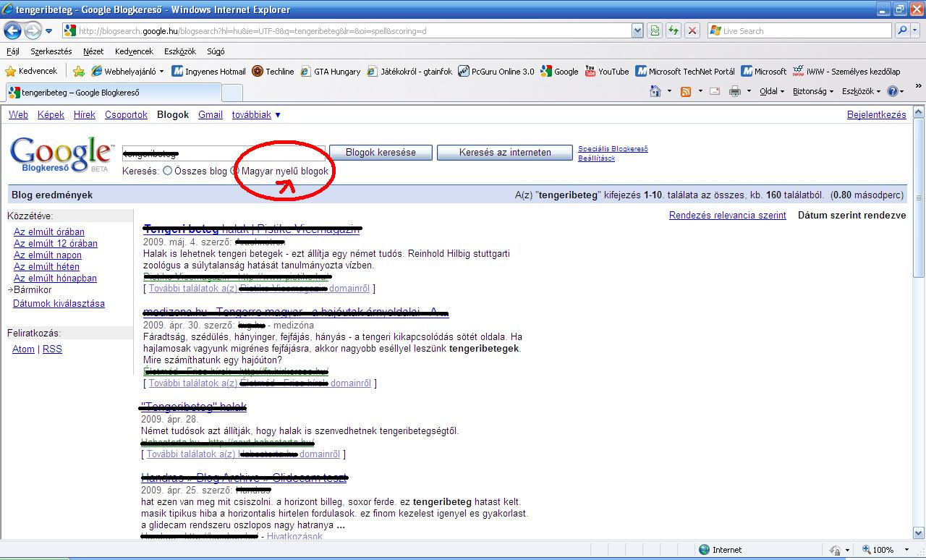Toggle Compatibility View icon in address bar
This screenshot has height=560, width=926.
point(655,31)
